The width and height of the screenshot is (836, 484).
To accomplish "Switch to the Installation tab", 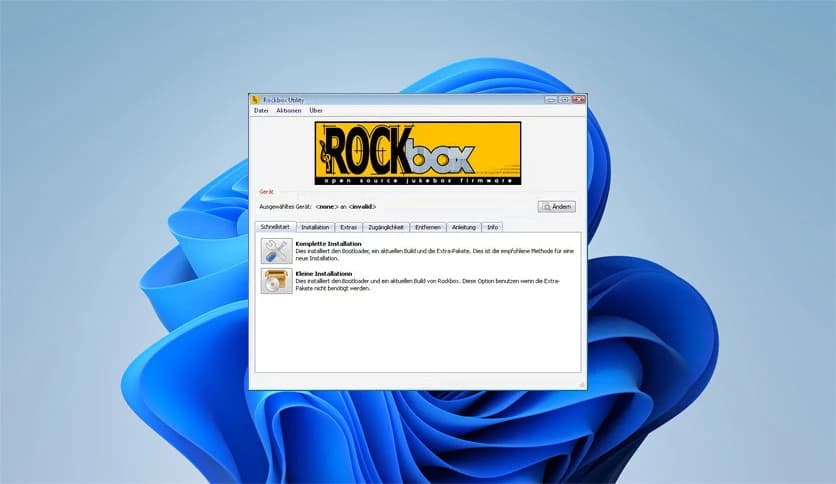I will coord(315,227).
